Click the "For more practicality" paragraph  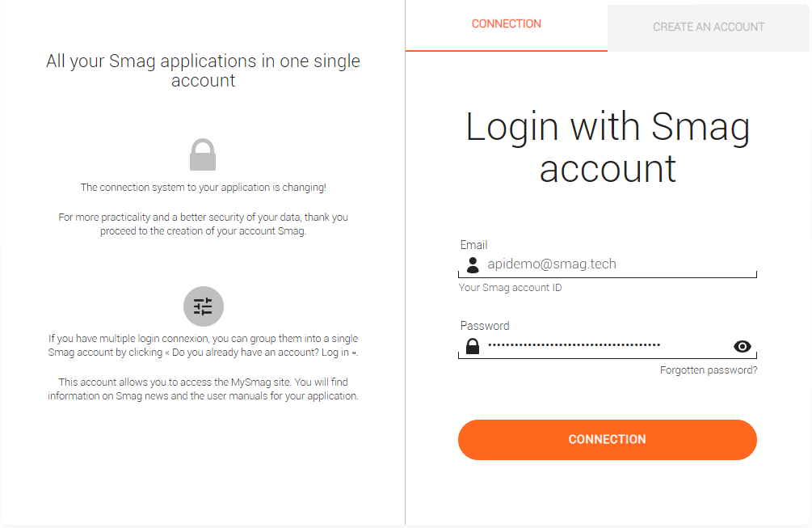[203, 224]
